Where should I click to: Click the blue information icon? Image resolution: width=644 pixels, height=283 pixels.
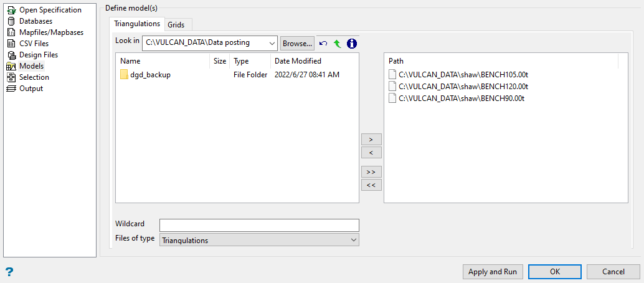pyautogui.click(x=352, y=44)
